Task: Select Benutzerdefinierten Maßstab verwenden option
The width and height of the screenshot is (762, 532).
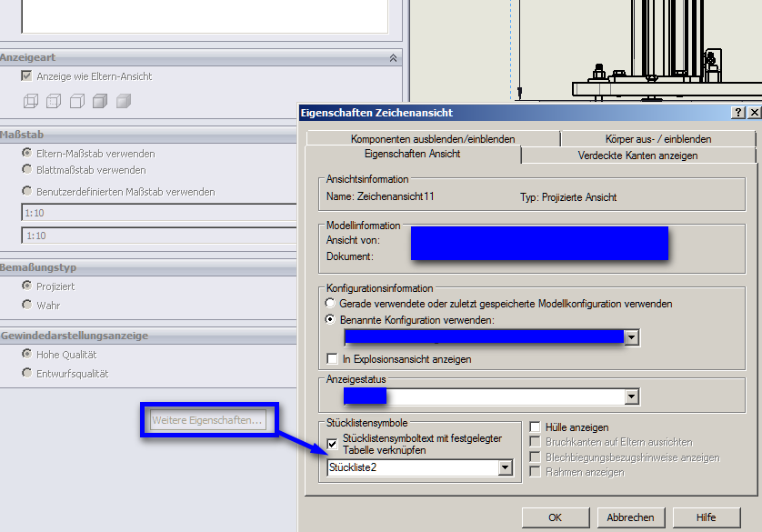Action: [x=26, y=191]
